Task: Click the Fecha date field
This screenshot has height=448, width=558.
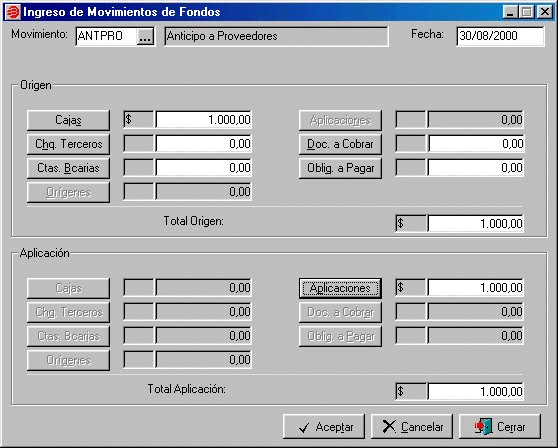Action: 500,36
